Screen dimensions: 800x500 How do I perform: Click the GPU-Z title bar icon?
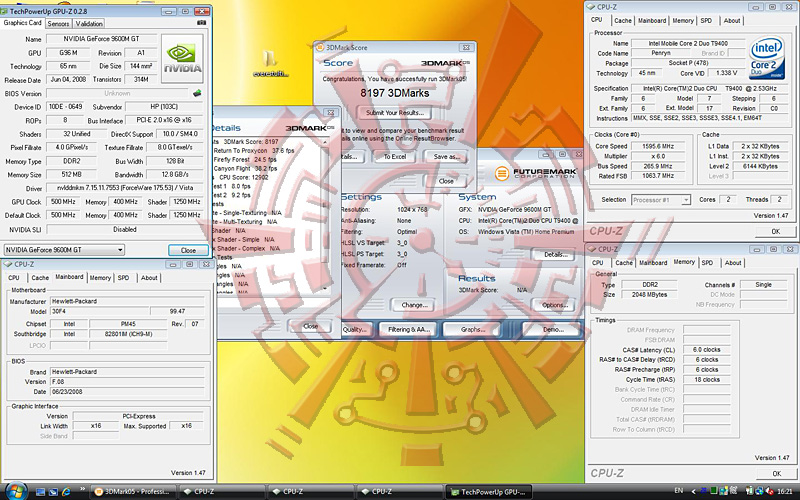[4, 11]
